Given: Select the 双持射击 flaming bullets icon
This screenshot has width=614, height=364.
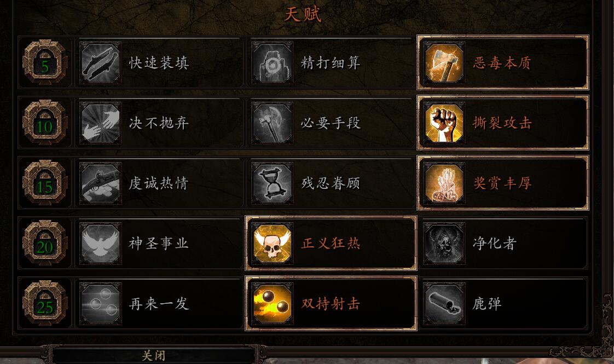Looking at the screenshot, I should pyautogui.click(x=272, y=304).
